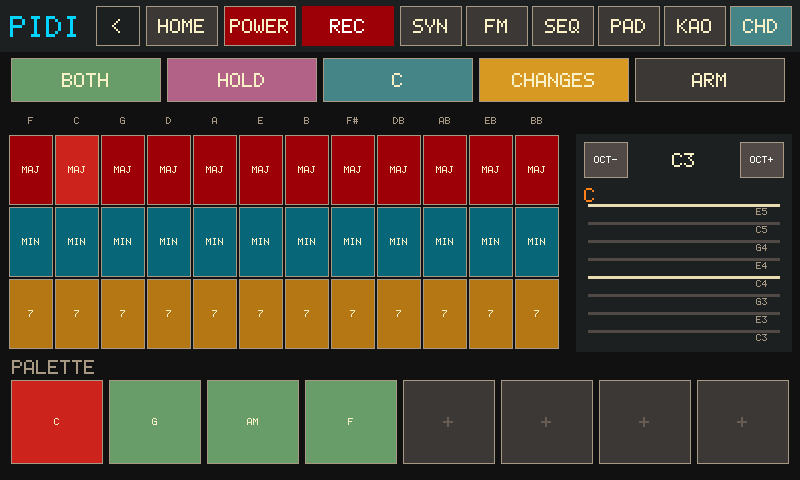Click the CHANGES button
Image resolution: width=800 pixels, height=480 pixels.
(554, 80)
